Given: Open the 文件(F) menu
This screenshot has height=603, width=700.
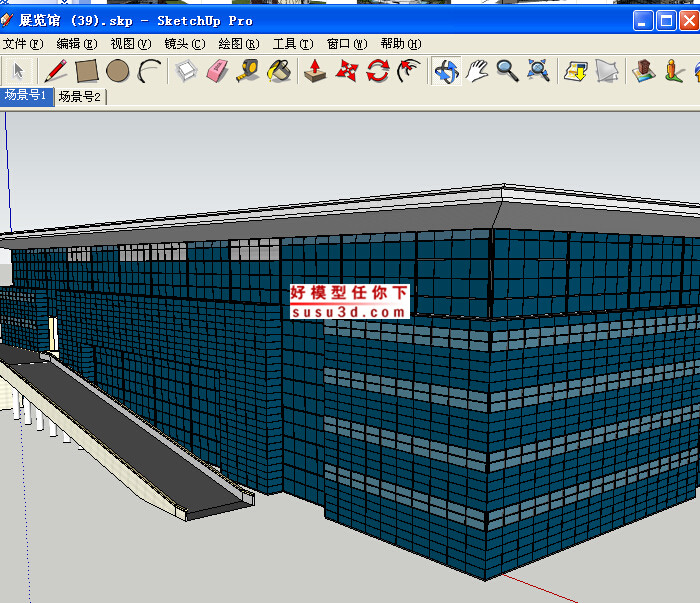Looking at the screenshot, I should (x=23, y=44).
